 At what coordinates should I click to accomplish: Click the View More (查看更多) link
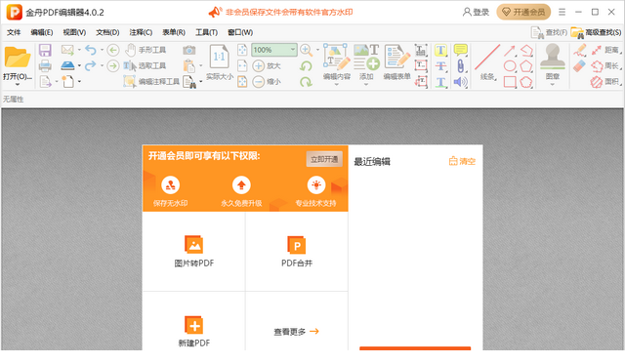point(296,332)
